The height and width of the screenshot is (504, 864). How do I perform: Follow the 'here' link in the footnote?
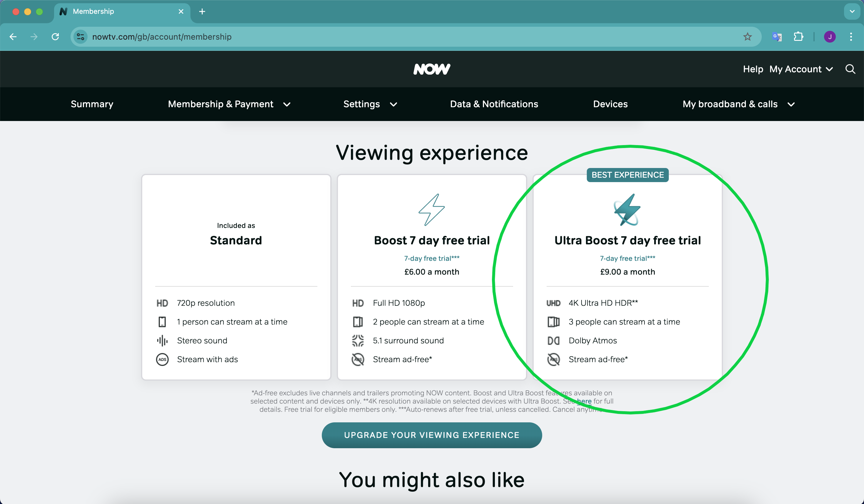(584, 401)
